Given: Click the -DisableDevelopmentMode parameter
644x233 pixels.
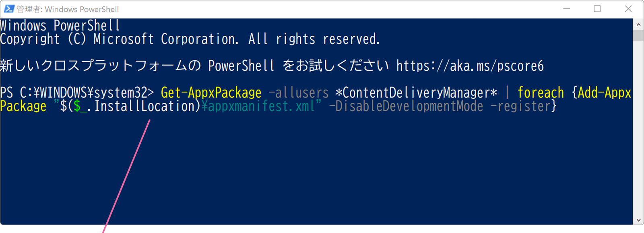Looking at the screenshot, I should point(406,106).
